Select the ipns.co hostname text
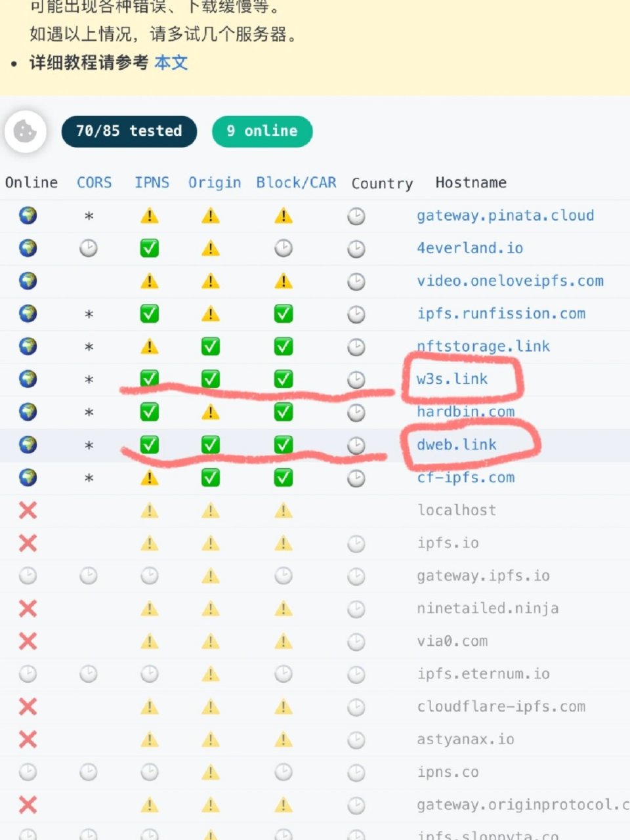 click(448, 772)
